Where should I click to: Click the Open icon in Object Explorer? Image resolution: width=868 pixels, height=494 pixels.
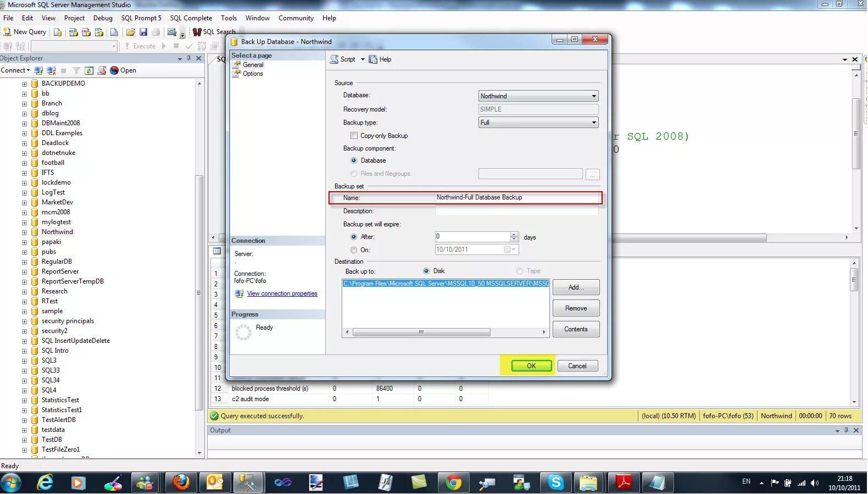(114, 70)
